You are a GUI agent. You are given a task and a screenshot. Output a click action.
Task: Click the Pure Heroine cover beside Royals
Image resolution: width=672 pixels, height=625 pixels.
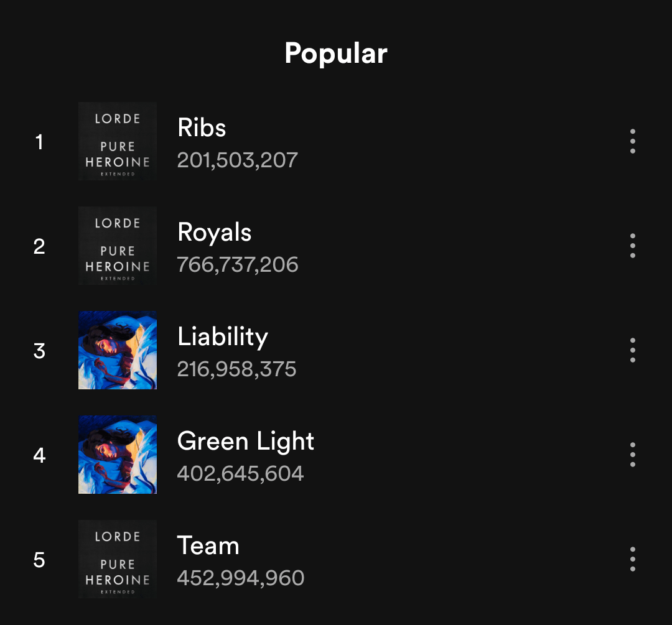(118, 246)
